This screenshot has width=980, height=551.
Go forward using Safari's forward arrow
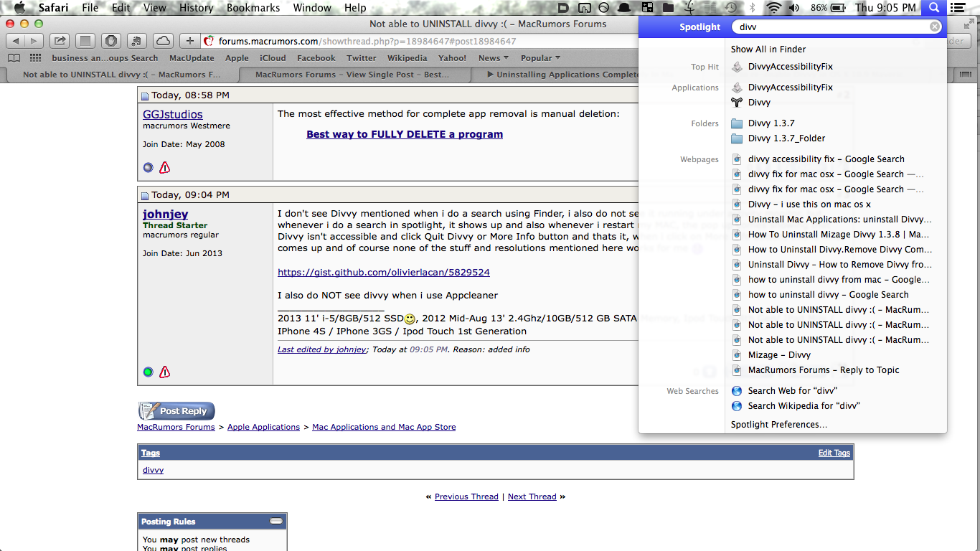pos(34,41)
